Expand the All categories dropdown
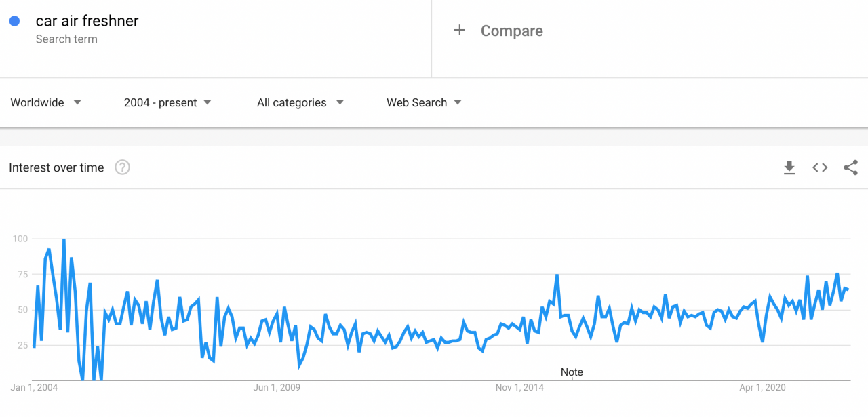The image size is (868, 417). pos(300,102)
